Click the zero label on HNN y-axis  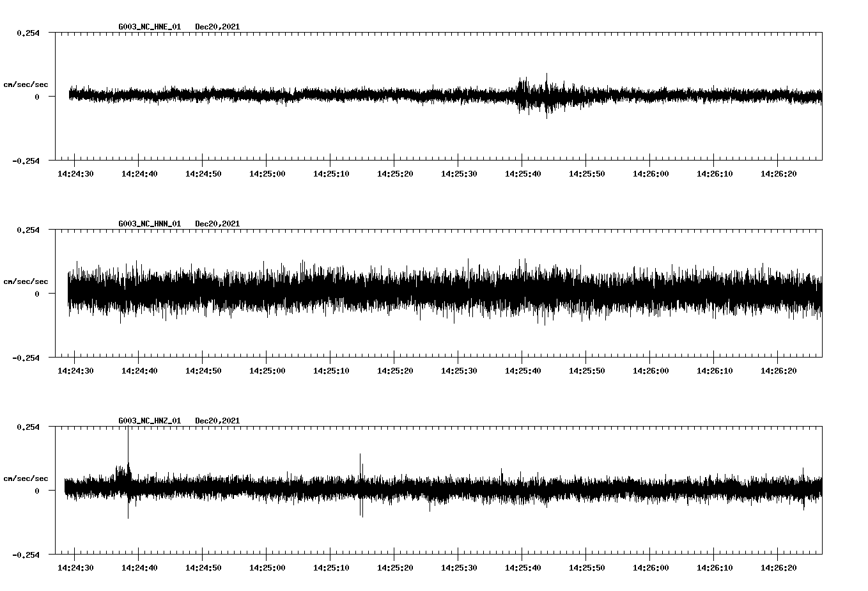(x=36, y=294)
